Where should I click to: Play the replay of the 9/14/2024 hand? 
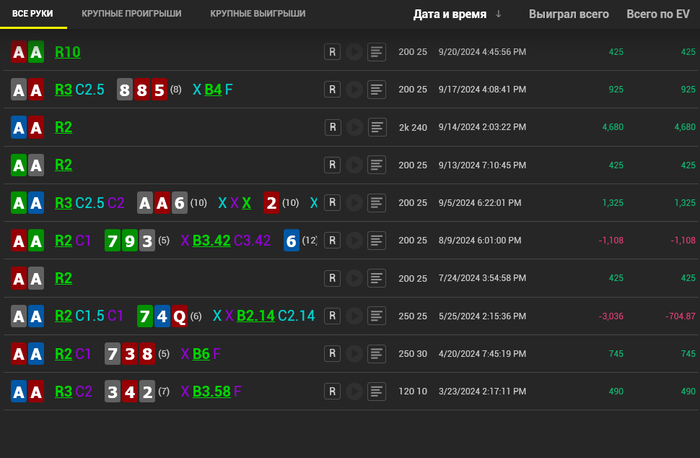click(x=354, y=128)
